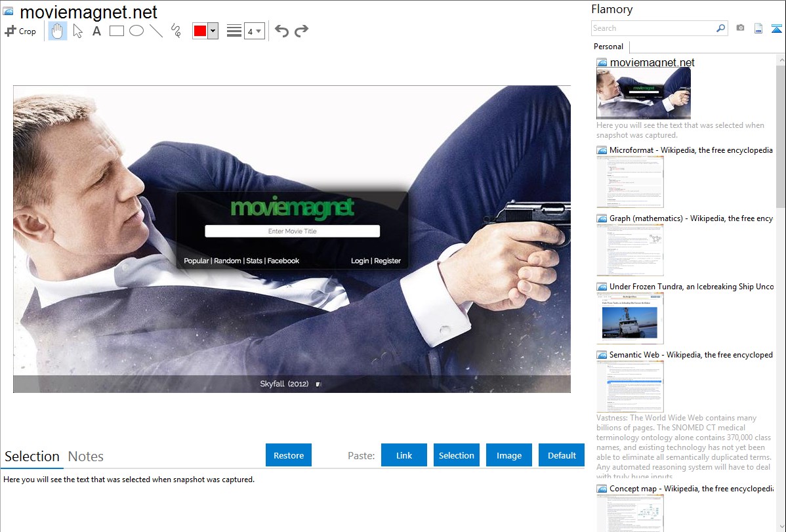Screen dimensions: 786x532
Task: Click the Restore button
Action: click(x=289, y=455)
